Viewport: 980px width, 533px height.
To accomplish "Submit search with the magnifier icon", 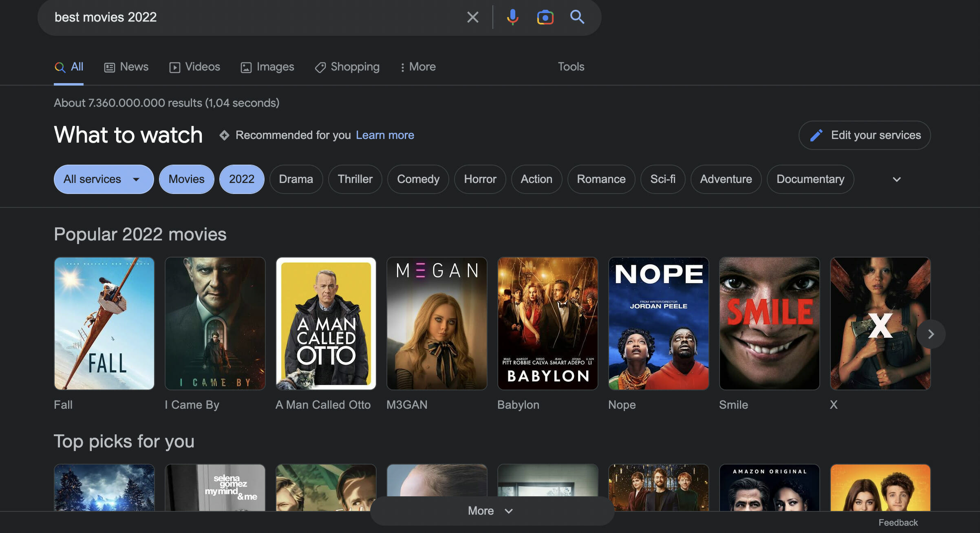I will pyautogui.click(x=577, y=17).
